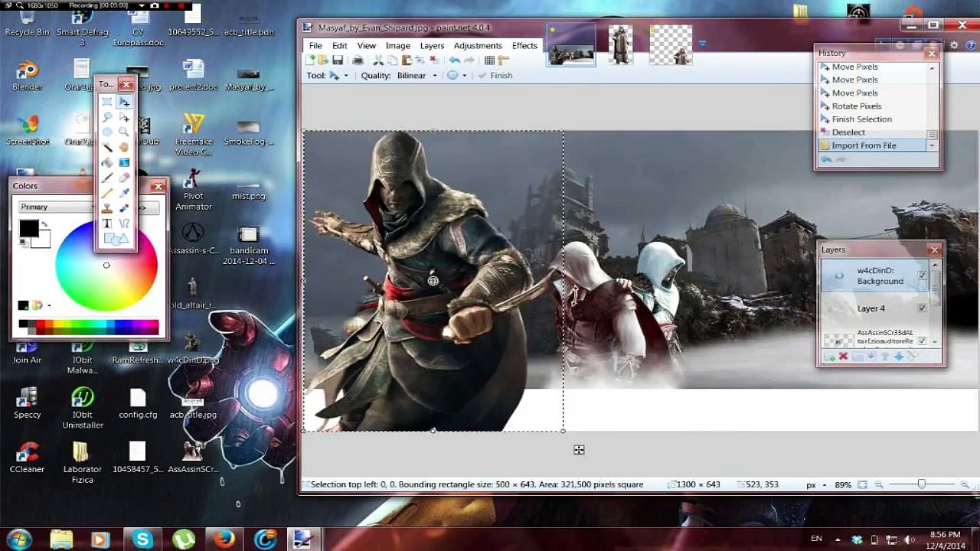Choose the Lasso Select tool
The height and width of the screenshot is (551, 980).
coord(107,117)
